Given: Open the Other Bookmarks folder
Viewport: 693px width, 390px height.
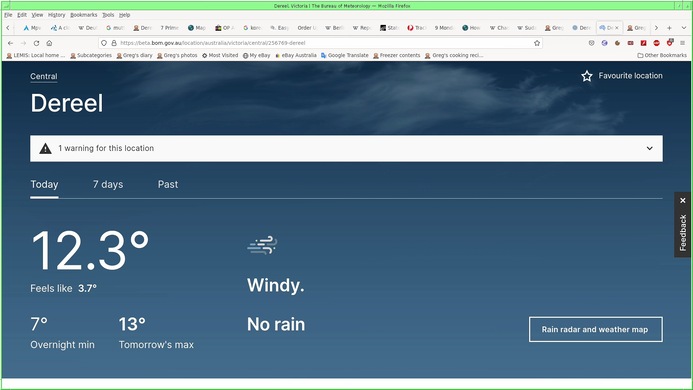Looking at the screenshot, I should pyautogui.click(x=662, y=55).
